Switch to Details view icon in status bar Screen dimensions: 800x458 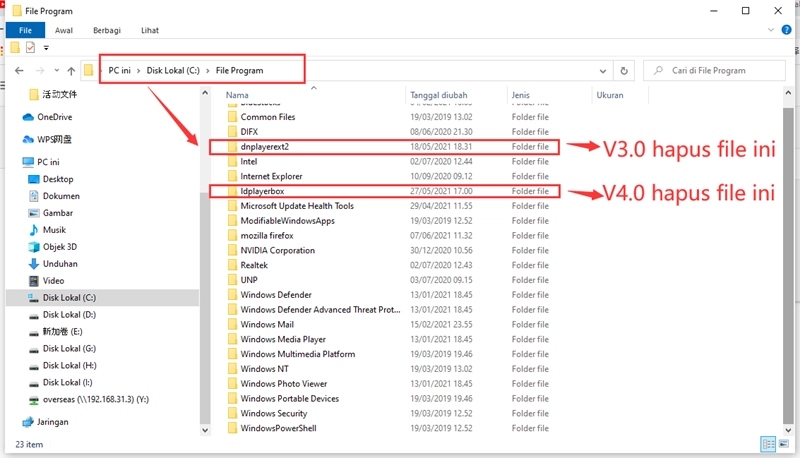pos(768,444)
